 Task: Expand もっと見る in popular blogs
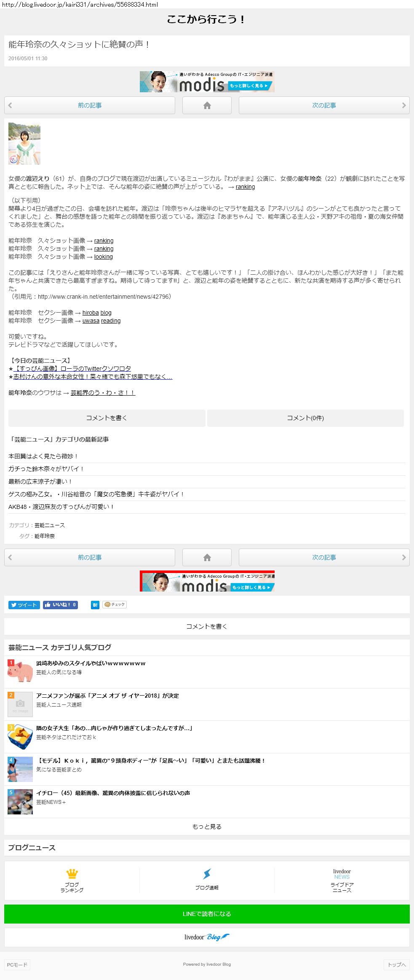(x=207, y=827)
